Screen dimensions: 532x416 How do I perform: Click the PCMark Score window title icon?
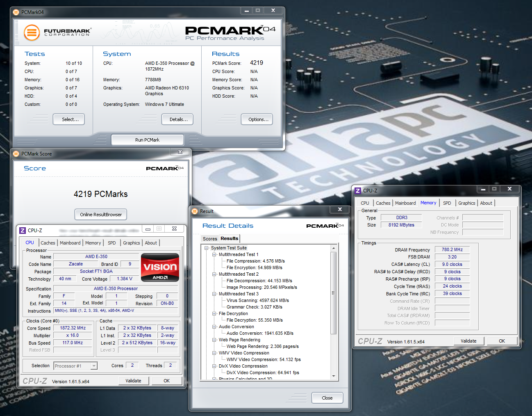[x=16, y=154]
